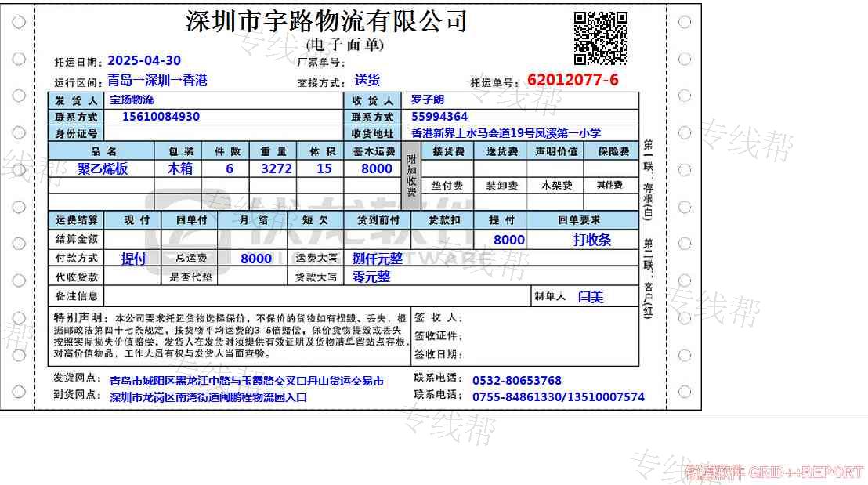This screenshot has width=868, height=485.
Task: Click the 回单付 header cell
Action: point(191,220)
